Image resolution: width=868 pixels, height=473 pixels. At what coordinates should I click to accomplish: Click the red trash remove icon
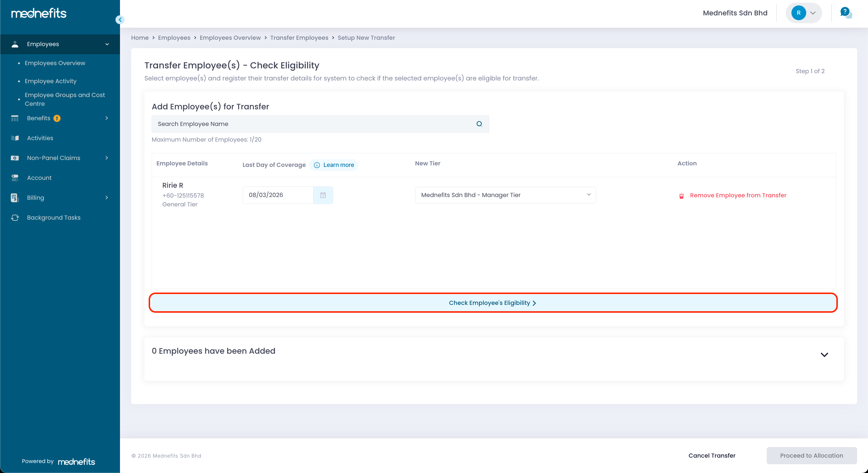coord(681,196)
